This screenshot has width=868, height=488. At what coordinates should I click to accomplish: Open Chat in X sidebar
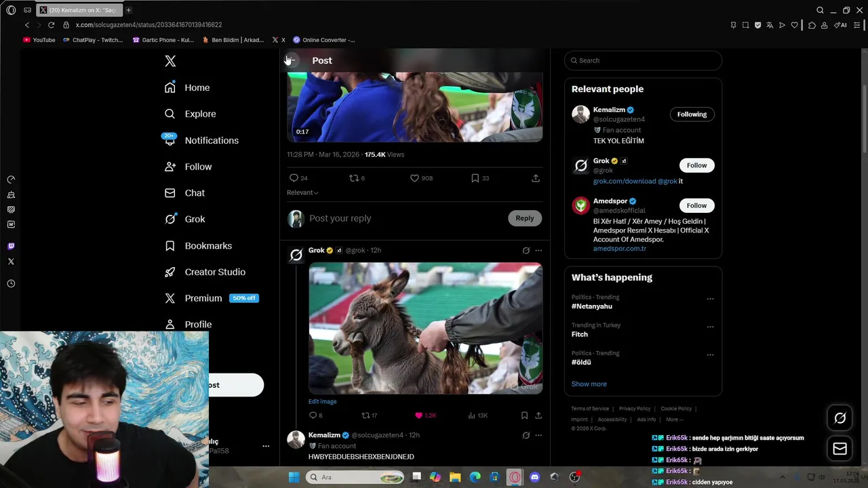click(185, 193)
